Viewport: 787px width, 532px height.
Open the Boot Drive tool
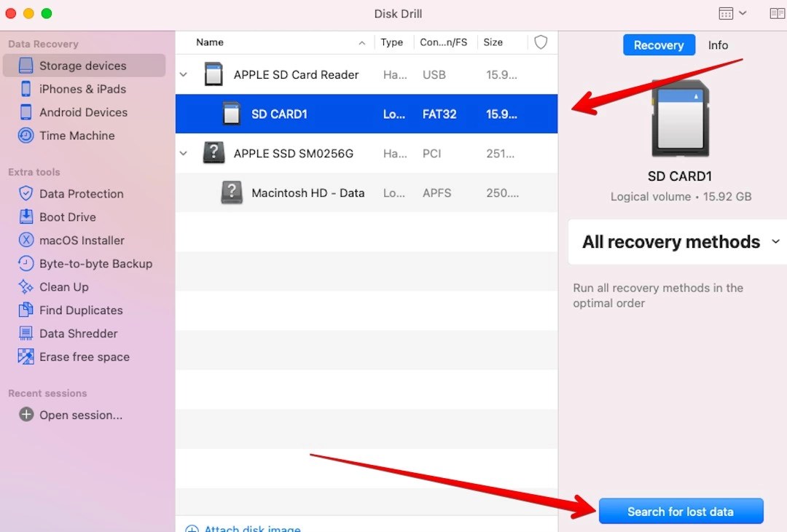pos(67,217)
